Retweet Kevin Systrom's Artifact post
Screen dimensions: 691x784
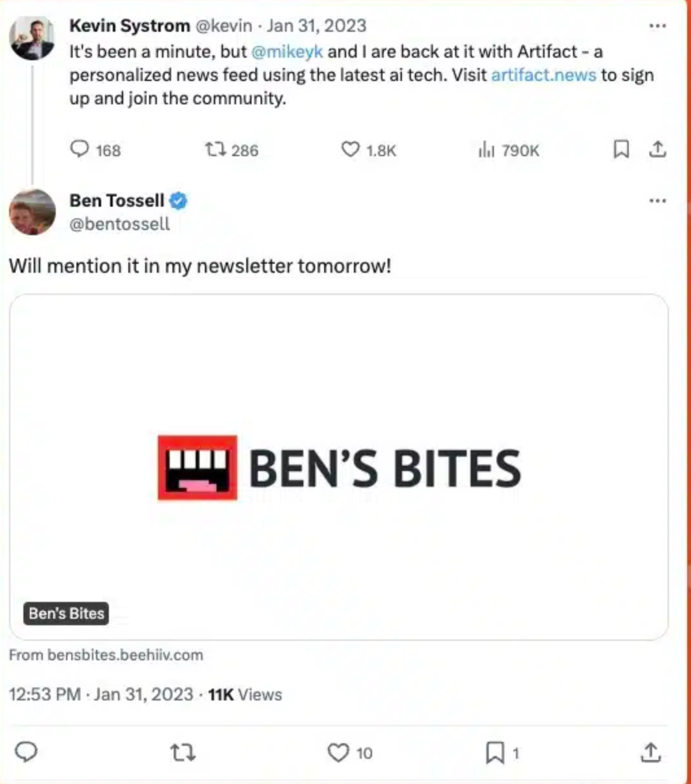216,150
